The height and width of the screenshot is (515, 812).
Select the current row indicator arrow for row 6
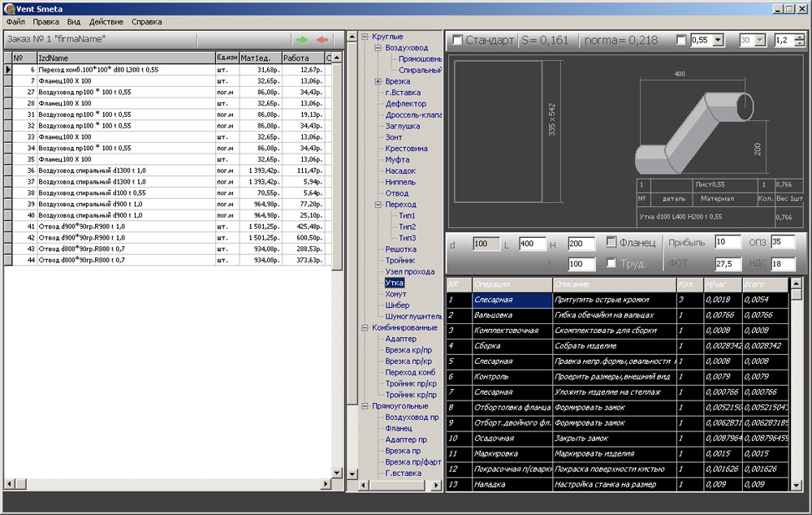pyautogui.click(x=8, y=70)
